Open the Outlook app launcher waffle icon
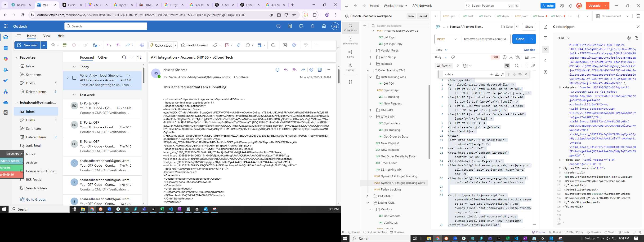The height and width of the screenshot is (242, 644). point(5,26)
